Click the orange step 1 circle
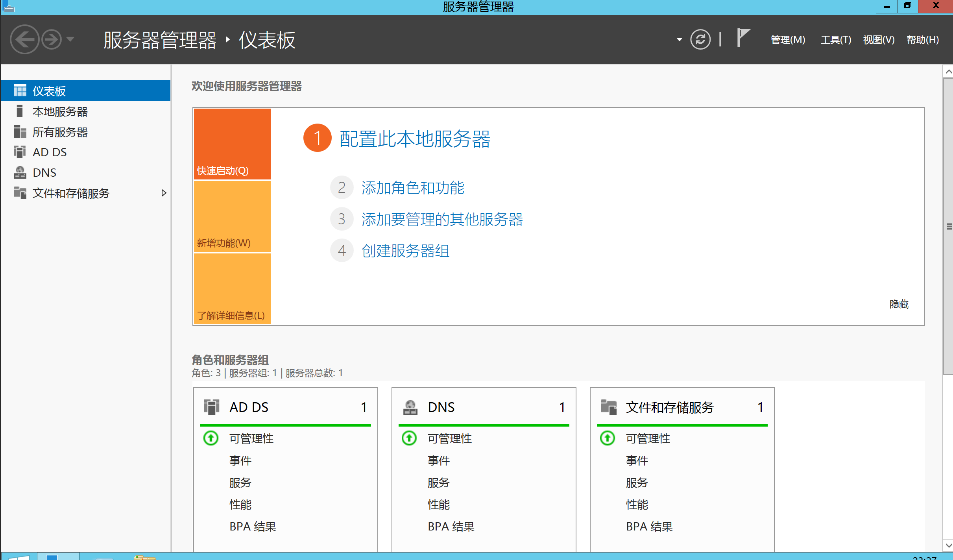 (317, 138)
